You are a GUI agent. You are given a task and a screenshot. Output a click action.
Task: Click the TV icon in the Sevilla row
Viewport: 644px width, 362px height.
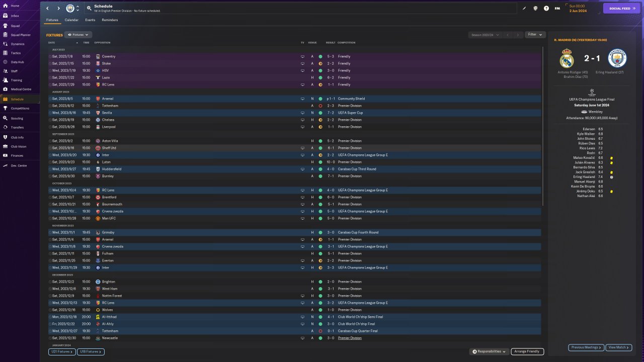coord(302,113)
